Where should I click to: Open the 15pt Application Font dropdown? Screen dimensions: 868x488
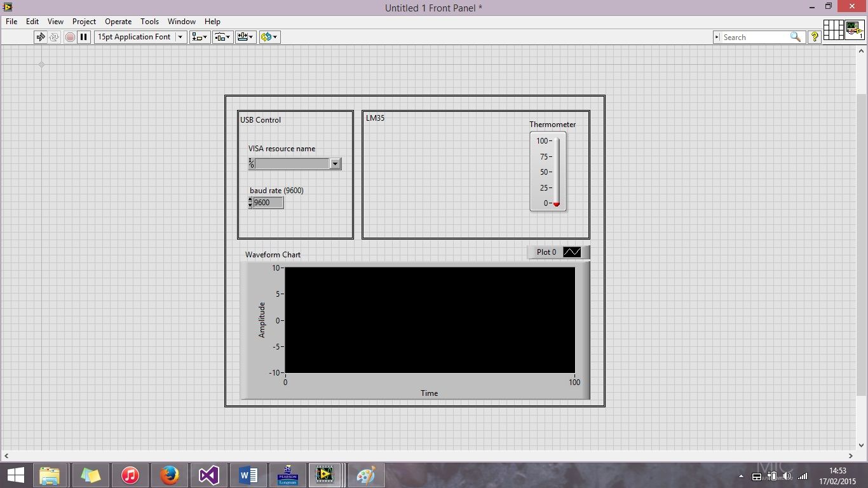point(180,37)
